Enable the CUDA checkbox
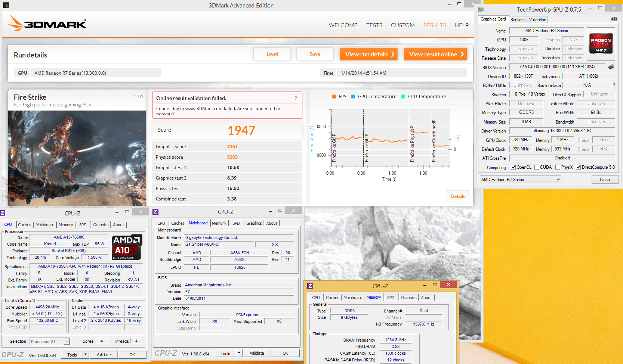The height and width of the screenshot is (364, 623). pos(537,167)
